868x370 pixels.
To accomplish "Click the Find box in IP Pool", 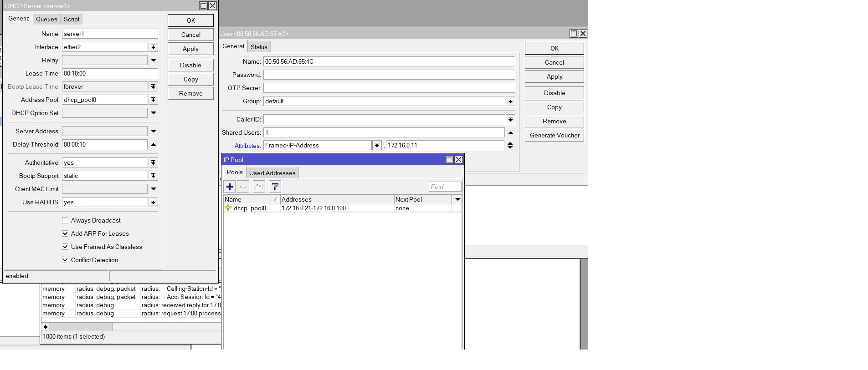I will pos(445,187).
